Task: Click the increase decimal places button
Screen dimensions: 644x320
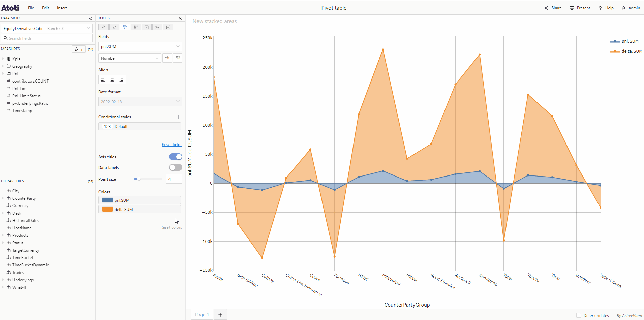Action: [x=178, y=58]
